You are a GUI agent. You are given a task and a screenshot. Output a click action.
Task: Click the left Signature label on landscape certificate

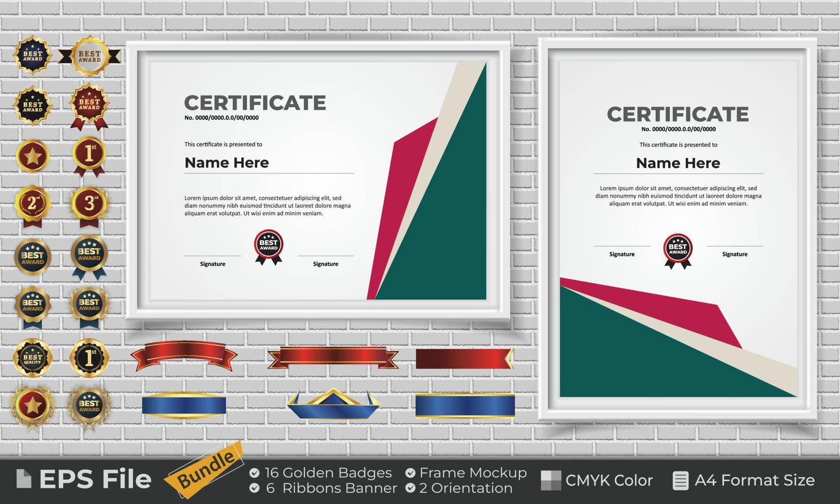point(212,264)
